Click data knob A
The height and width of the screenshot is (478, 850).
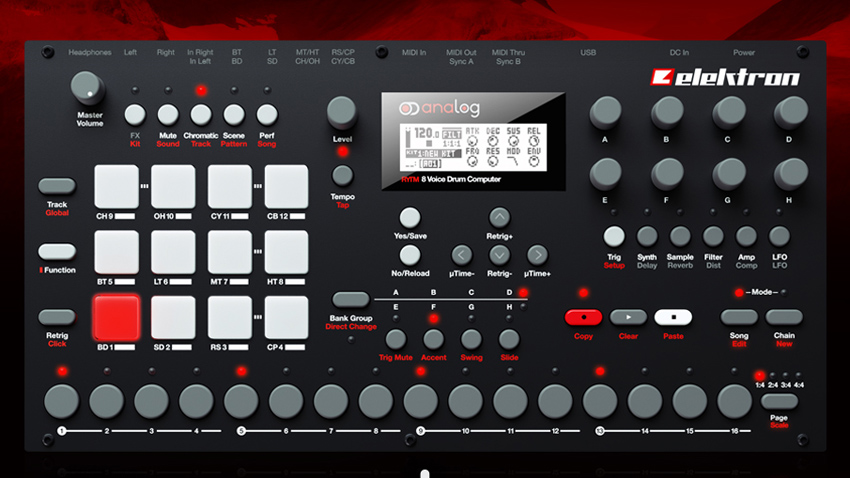pos(605,112)
